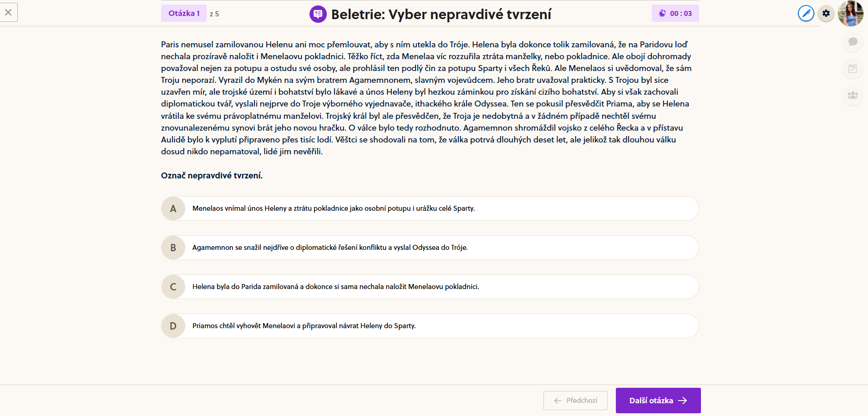
Task: Choose answer C about Helena
Action: 335,287
